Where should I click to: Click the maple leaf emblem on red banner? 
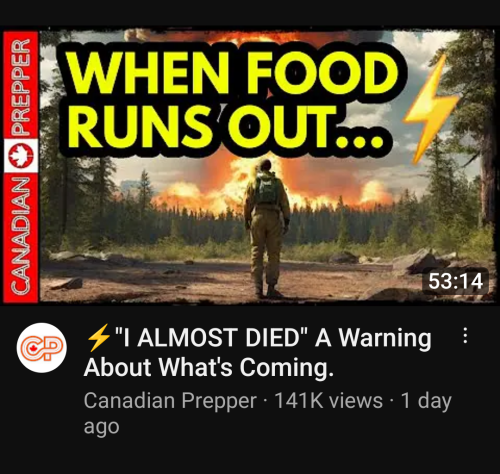tap(21, 156)
